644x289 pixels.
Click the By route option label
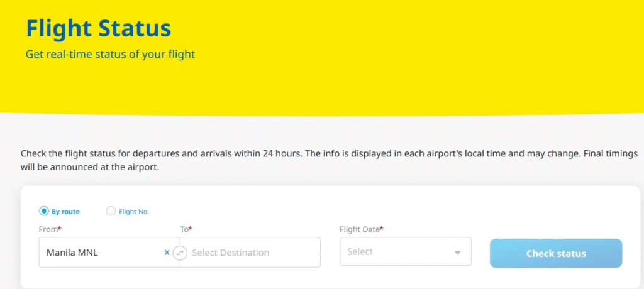[x=65, y=212]
